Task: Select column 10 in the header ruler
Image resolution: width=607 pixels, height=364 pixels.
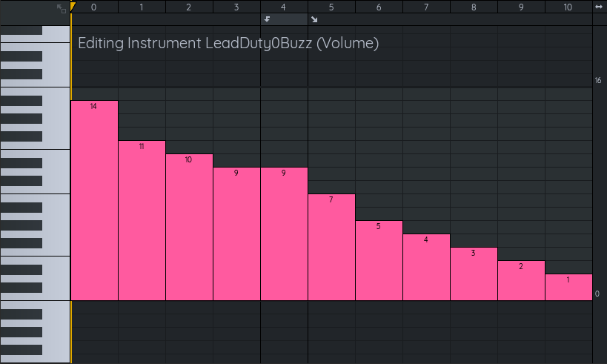Action: point(568,7)
